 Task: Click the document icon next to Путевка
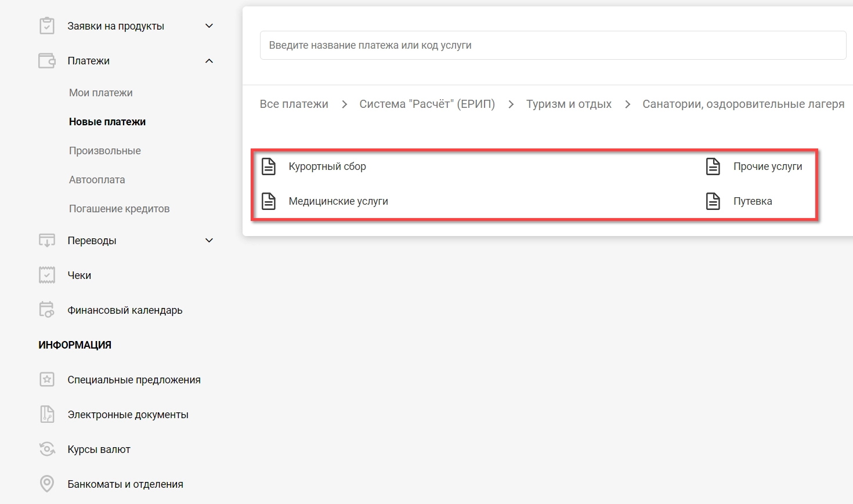[x=713, y=201]
